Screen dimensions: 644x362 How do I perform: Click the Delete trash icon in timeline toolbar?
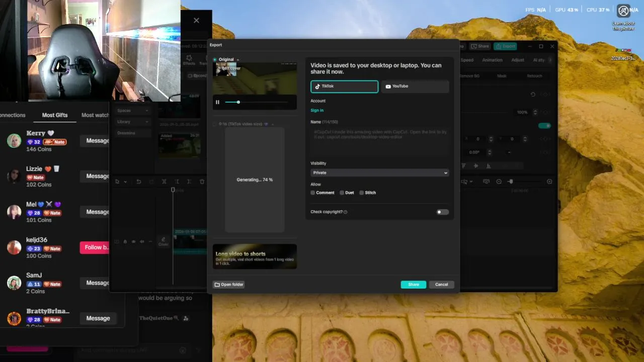pyautogui.click(x=202, y=182)
